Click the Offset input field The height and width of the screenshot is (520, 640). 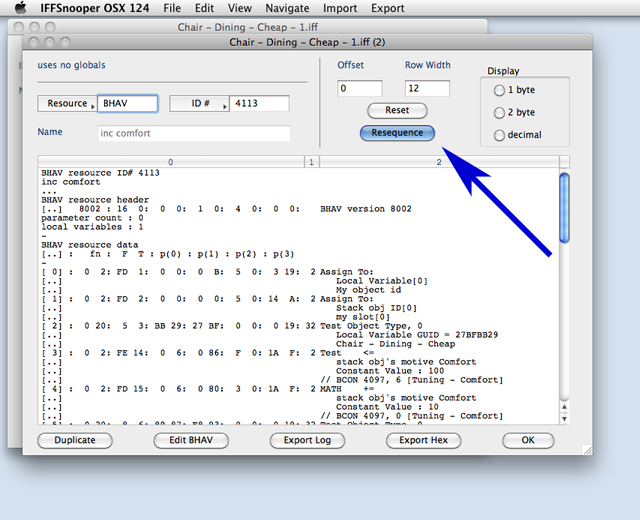coord(360,88)
